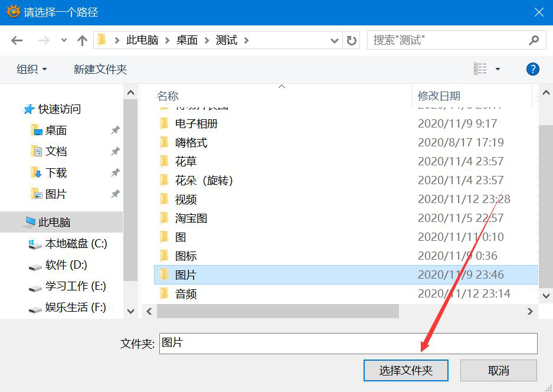Click folder icon of 音频
Image resolution: width=553 pixels, height=392 pixels.
[164, 293]
